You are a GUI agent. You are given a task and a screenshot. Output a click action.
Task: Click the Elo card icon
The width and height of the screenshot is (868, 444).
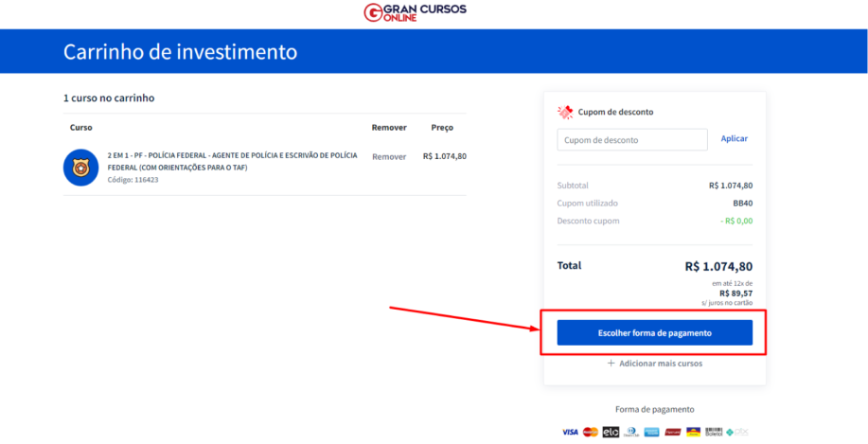click(611, 432)
